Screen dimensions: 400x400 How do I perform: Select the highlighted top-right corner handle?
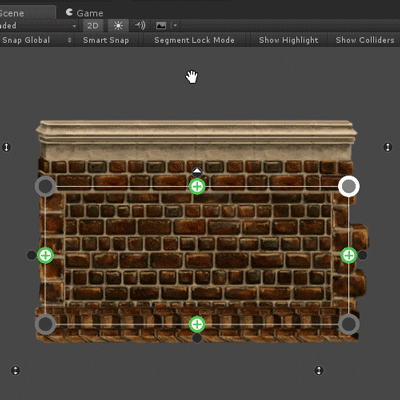click(x=349, y=186)
